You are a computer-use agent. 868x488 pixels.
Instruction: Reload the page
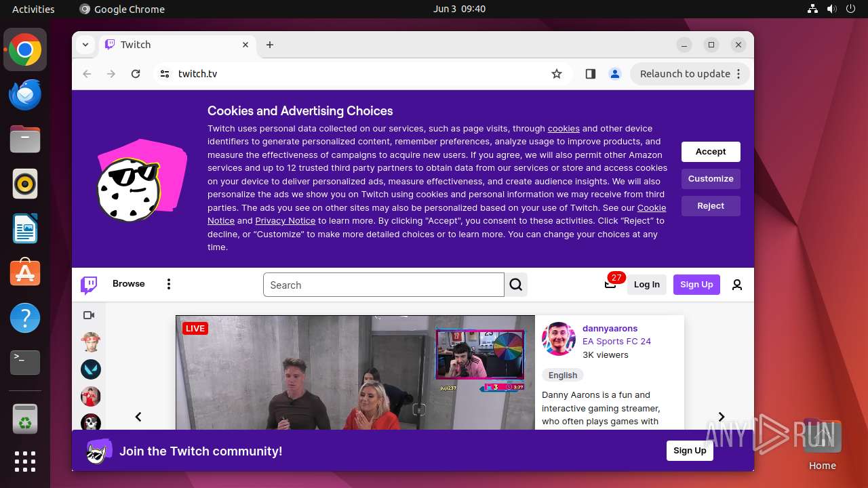[136, 74]
